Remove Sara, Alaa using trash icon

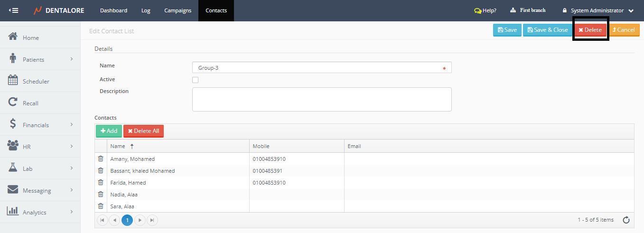101,206
